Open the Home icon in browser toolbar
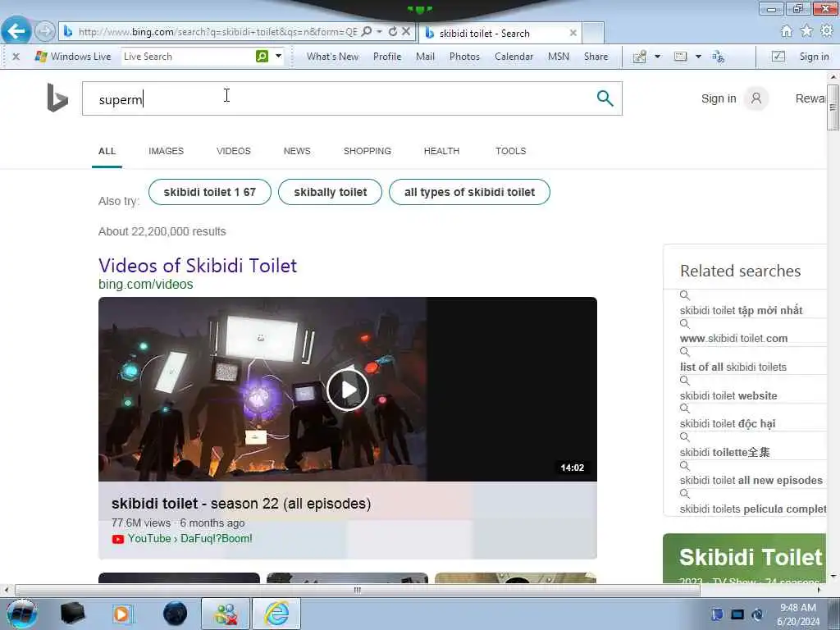The height and width of the screenshot is (630, 840). (x=786, y=31)
